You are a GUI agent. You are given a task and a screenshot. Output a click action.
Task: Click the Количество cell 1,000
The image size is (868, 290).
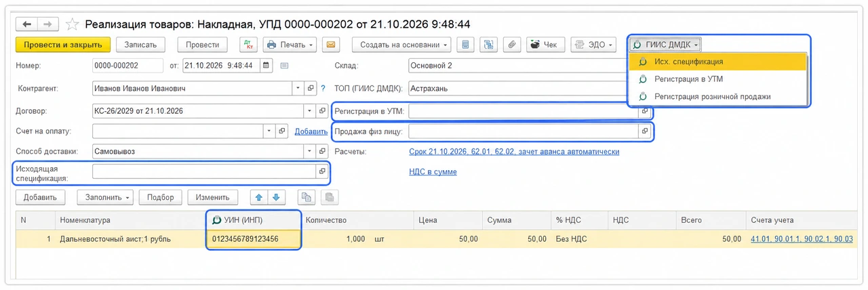(x=357, y=239)
